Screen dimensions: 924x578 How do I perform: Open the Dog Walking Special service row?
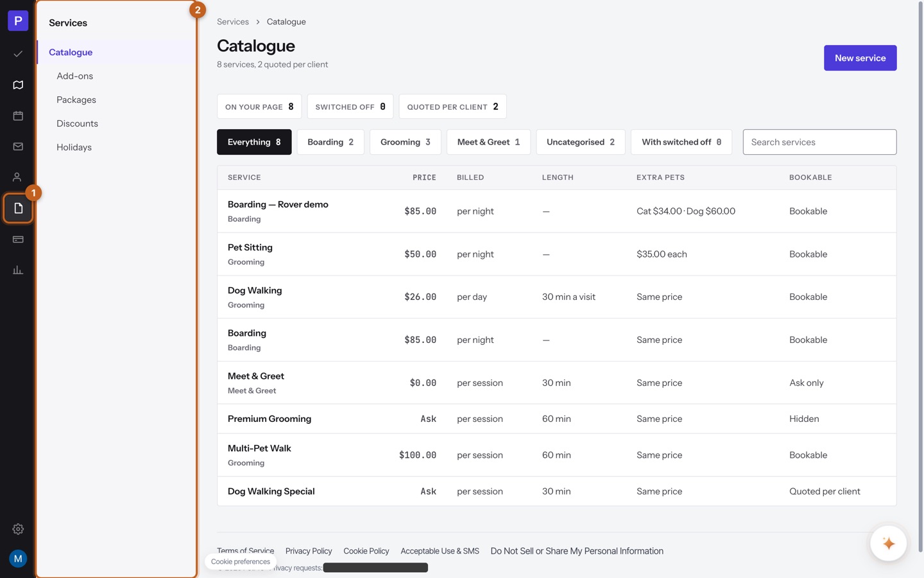pyautogui.click(x=556, y=491)
